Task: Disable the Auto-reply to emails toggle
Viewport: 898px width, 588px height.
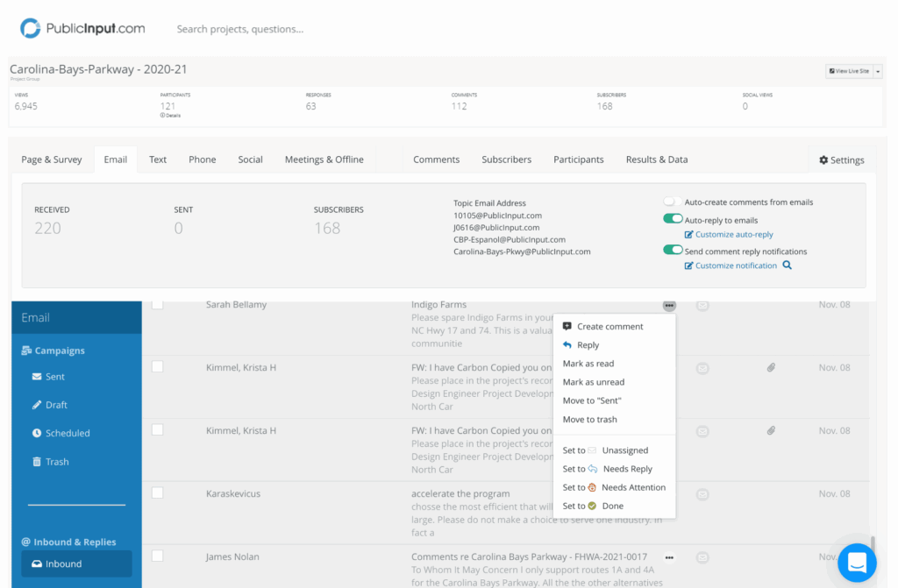Action: [x=673, y=219]
